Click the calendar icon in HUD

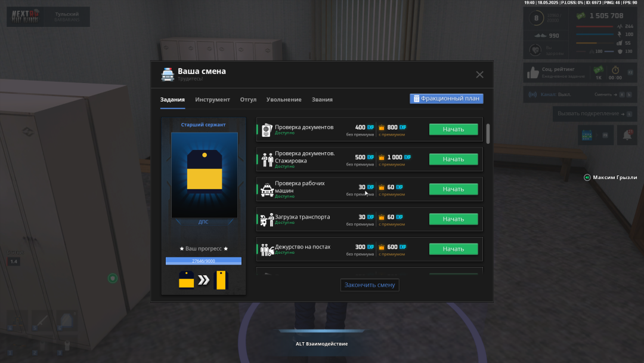(x=587, y=136)
